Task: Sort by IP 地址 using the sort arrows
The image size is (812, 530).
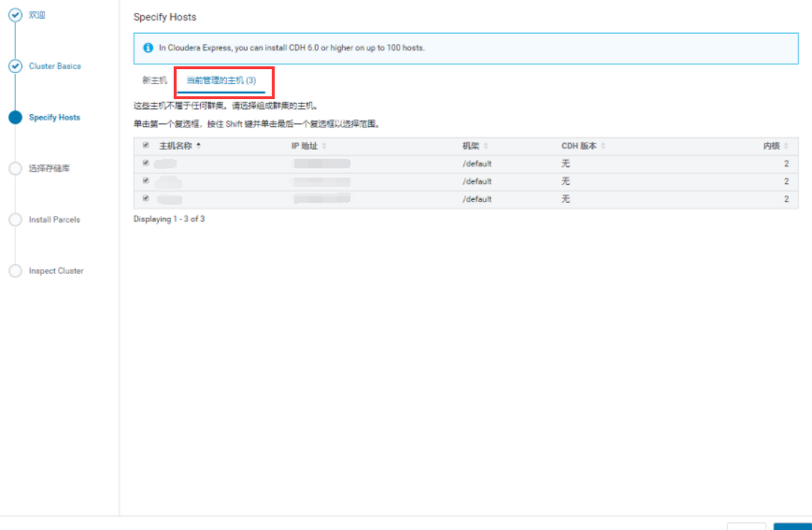Action: coord(324,146)
